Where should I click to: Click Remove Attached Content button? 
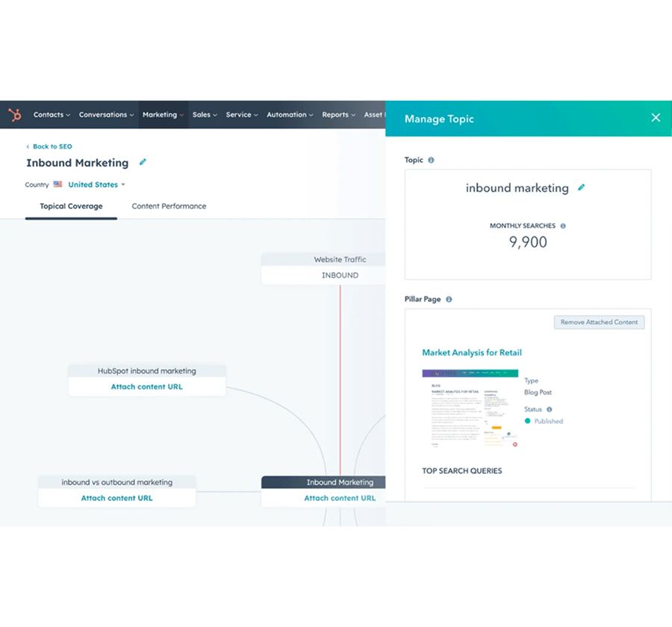point(599,322)
